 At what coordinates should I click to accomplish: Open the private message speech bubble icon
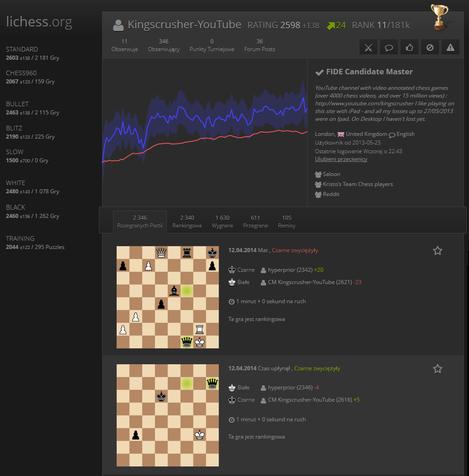[389, 47]
